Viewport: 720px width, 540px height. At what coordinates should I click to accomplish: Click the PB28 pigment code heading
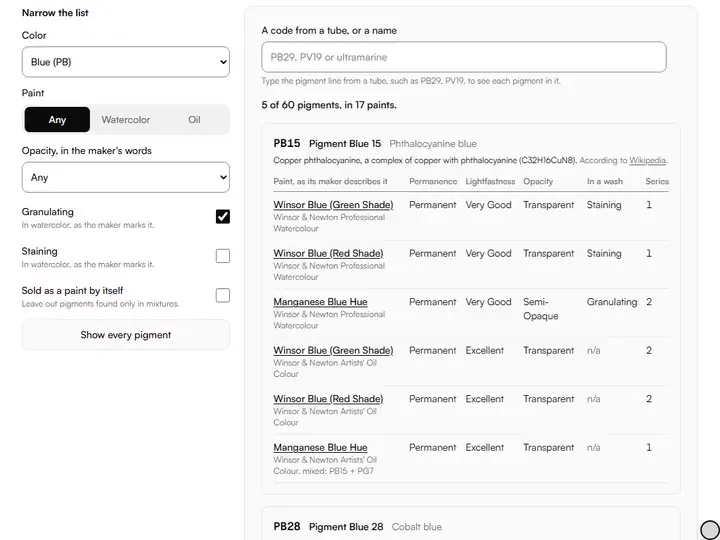pyautogui.click(x=287, y=527)
